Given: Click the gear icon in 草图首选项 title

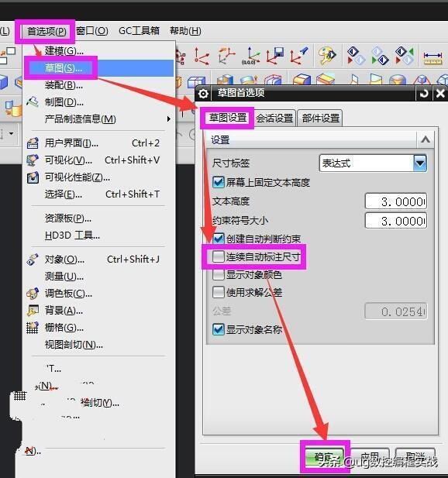Looking at the screenshot, I should tap(203, 94).
